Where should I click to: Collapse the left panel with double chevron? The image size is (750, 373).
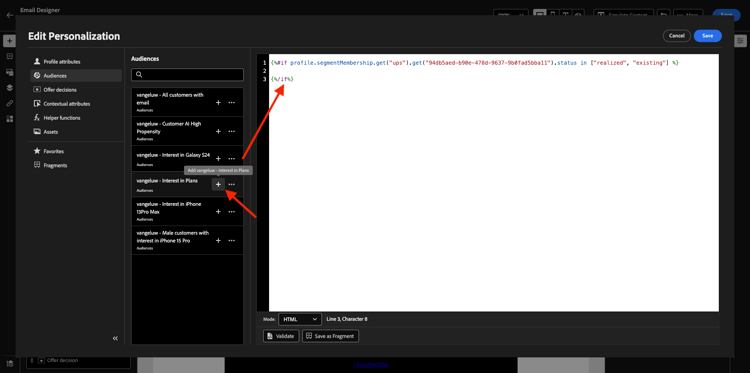(x=115, y=338)
